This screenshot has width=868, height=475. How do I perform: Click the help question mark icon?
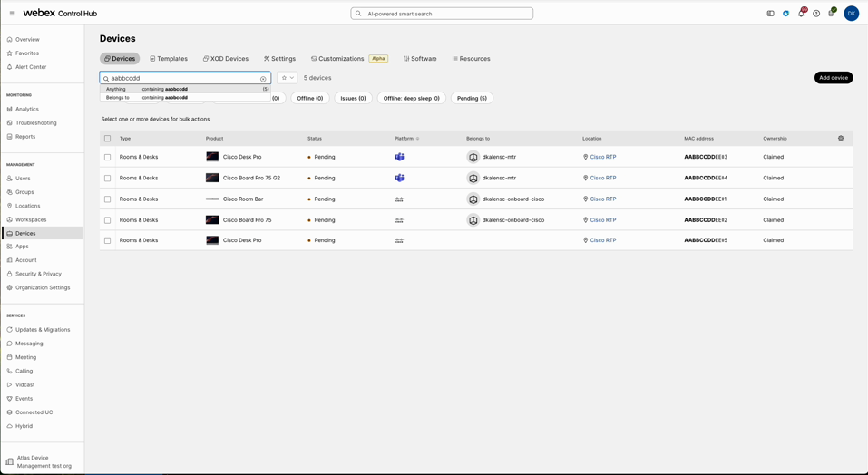(816, 14)
